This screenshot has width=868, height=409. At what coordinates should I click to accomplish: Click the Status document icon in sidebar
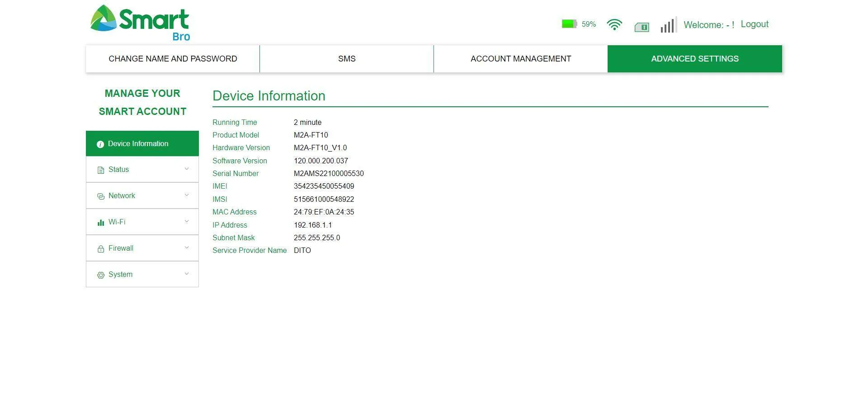(101, 170)
